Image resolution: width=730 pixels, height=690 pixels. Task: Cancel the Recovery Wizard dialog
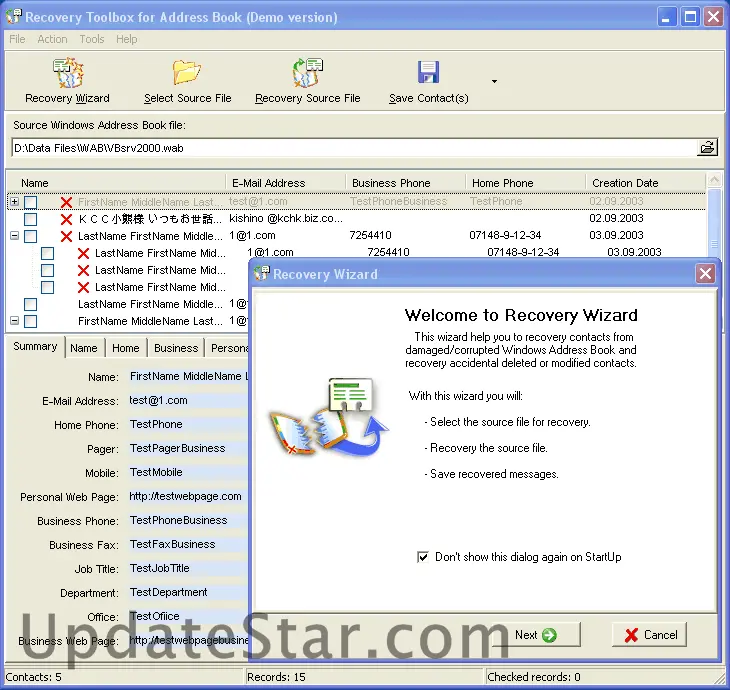649,635
